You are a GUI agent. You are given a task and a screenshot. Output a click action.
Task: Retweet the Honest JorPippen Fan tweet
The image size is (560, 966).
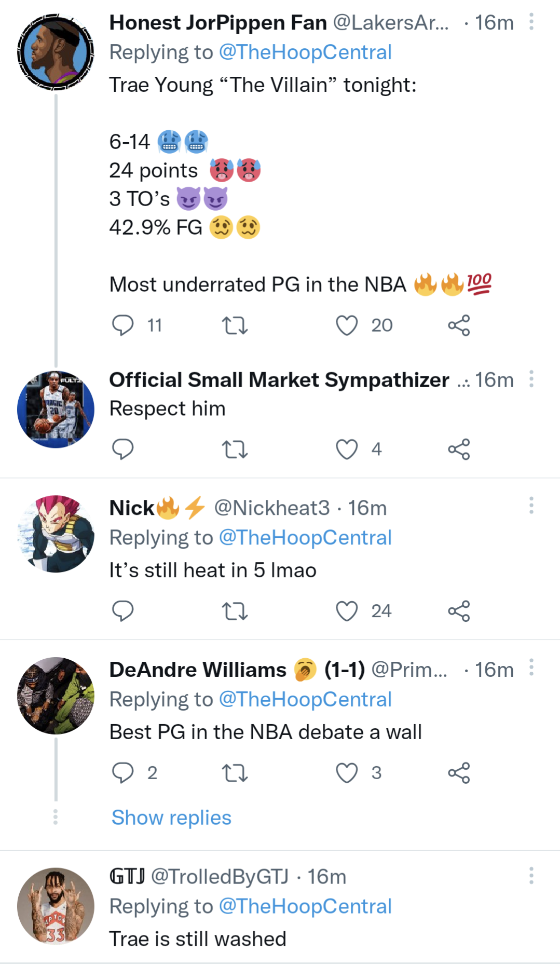235,325
